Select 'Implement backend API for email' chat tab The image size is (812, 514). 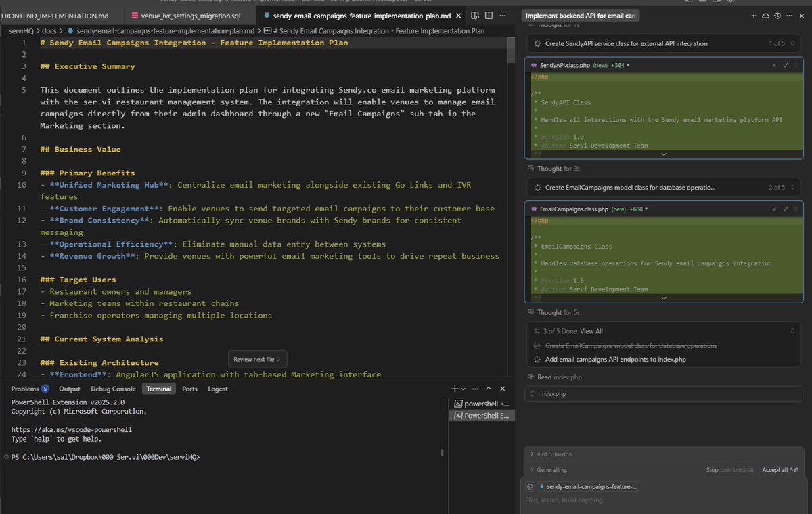(x=581, y=15)
